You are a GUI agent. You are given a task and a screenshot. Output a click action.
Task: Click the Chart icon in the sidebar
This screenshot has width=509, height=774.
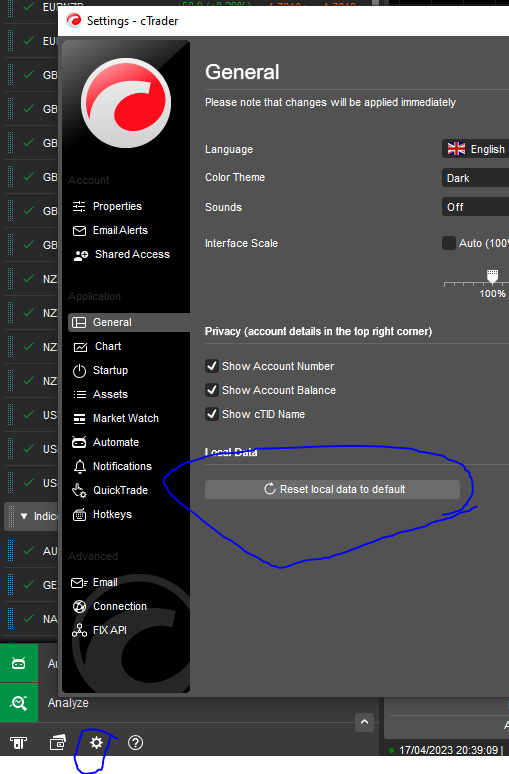(80, 347)
